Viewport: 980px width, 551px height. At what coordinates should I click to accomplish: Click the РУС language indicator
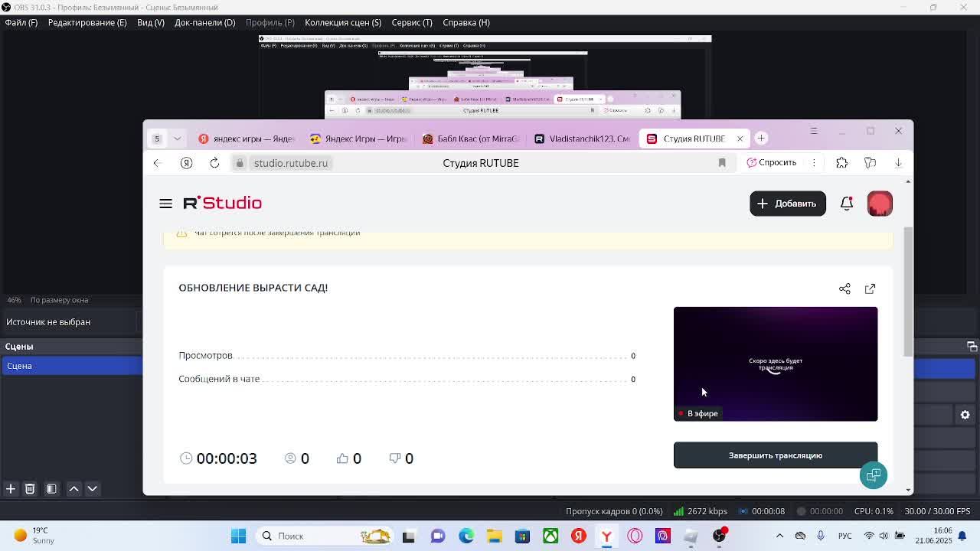pos(844,536)
